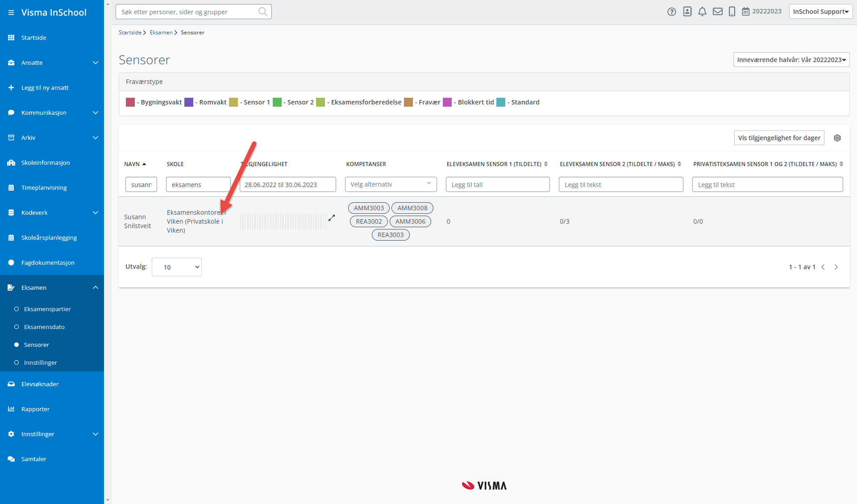This screenshot has height=504, width=857.
Task: Sort by Eleveksamen Sensor 1 column
Action: pyautogui.click(x=546, y=164)
